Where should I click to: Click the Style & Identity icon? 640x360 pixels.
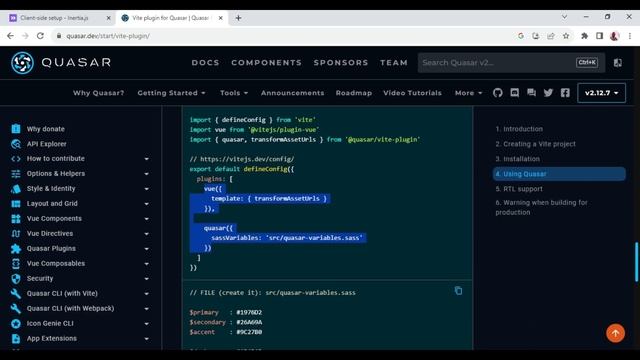(16, 189)
